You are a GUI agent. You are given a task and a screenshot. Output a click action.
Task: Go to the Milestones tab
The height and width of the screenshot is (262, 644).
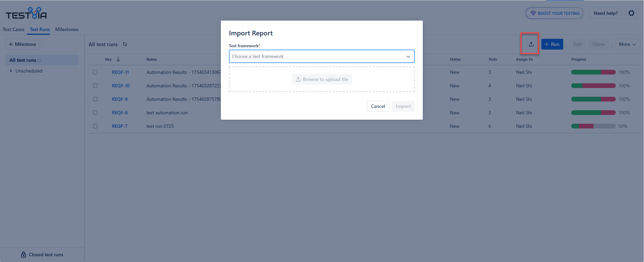point(67,29)
